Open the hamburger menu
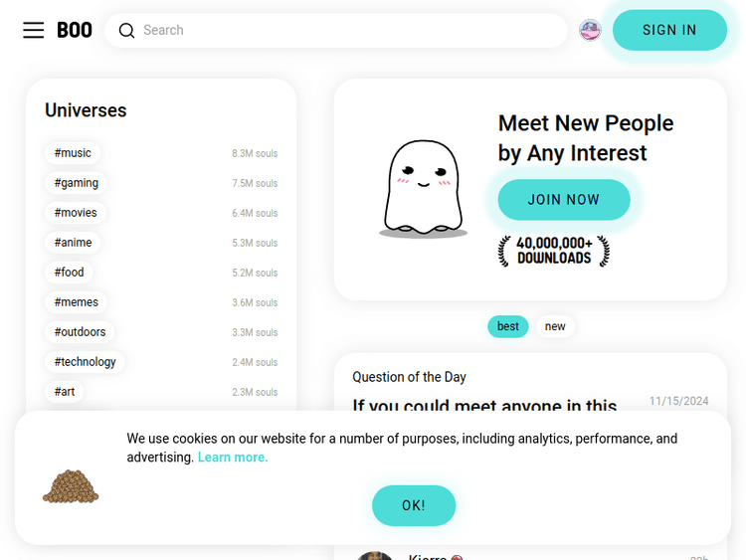 [34, 30]
